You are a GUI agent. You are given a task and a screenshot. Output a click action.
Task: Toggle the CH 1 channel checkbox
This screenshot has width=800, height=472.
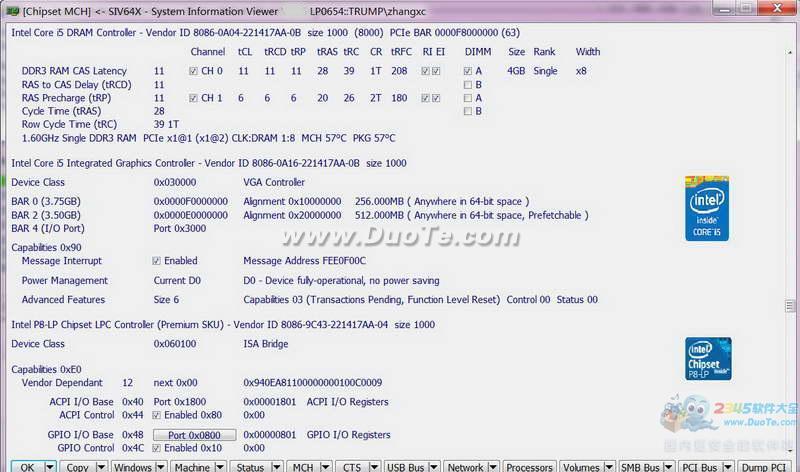193,98
